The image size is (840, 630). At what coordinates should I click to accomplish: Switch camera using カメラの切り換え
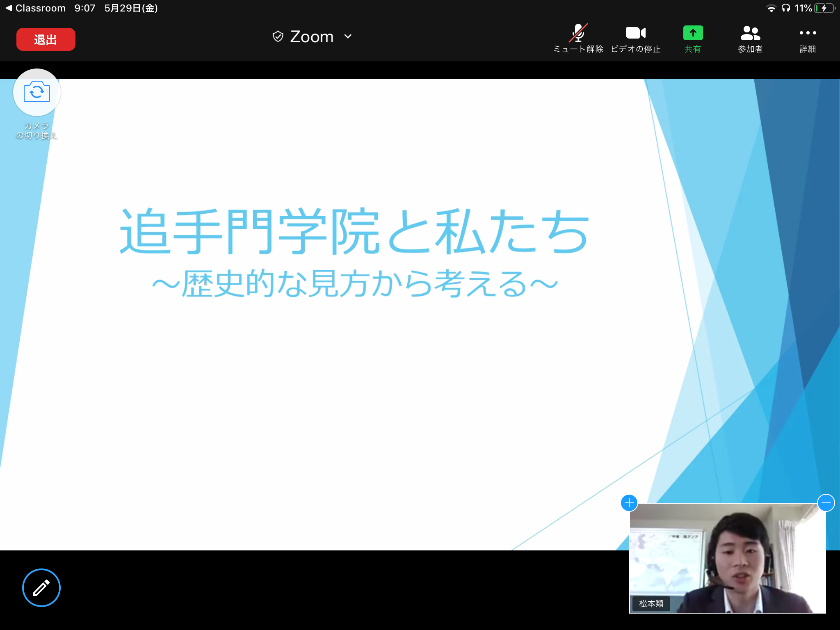(37, 104)
